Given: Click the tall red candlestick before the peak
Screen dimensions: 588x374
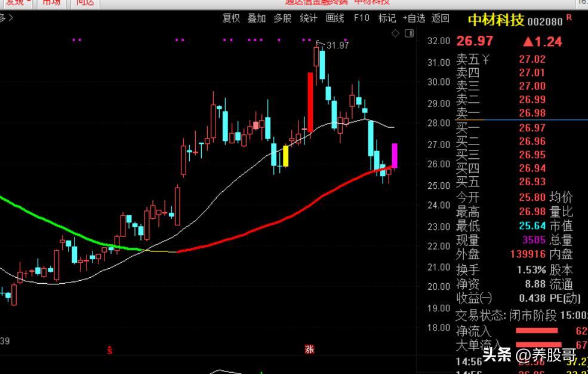Looking at the screenshot, I should 310,102.
